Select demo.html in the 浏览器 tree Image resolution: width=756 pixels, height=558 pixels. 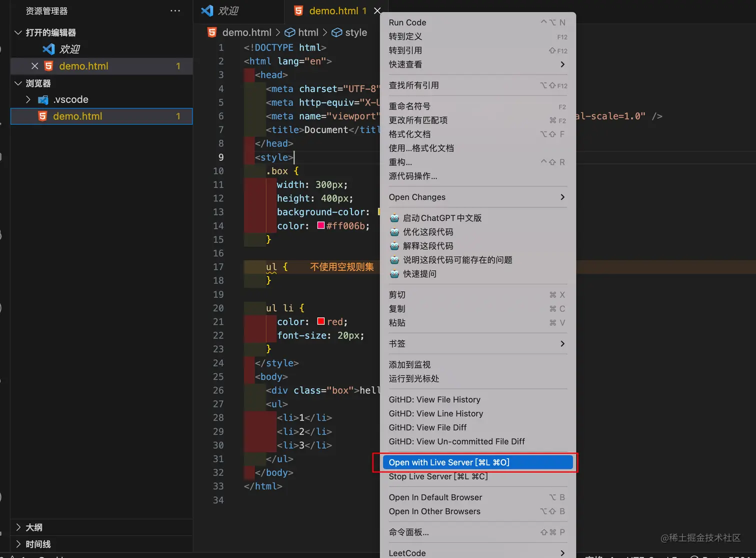[x=101, y=116]
